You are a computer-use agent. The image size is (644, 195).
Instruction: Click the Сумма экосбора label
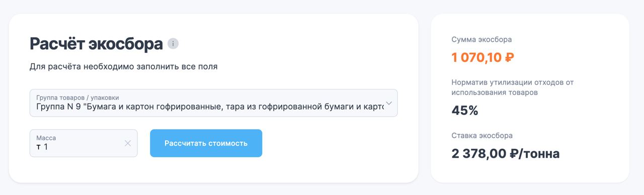click(481, 39)
